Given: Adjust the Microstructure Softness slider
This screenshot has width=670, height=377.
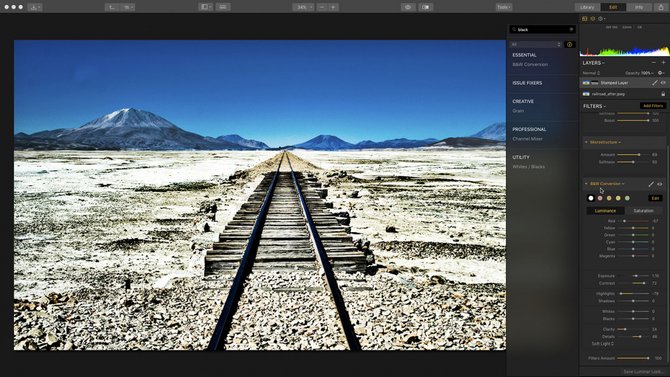Looking at the screenshot, I should click(x=633, y=162).
